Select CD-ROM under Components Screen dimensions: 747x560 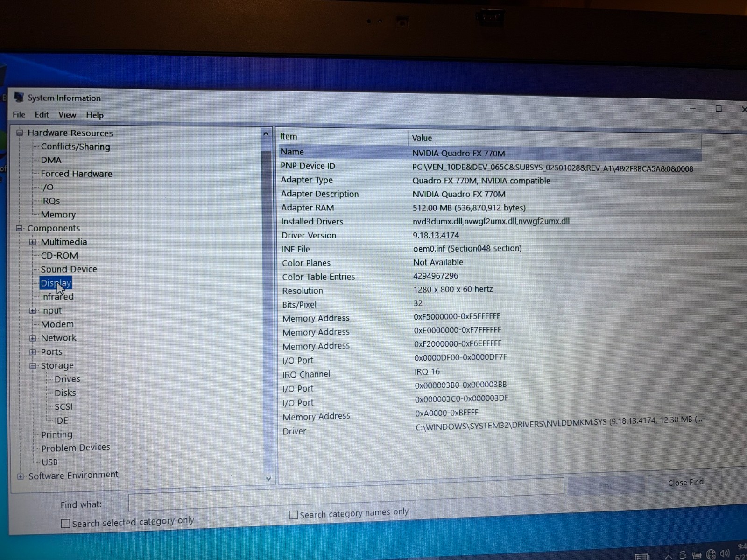pos(59,255)
